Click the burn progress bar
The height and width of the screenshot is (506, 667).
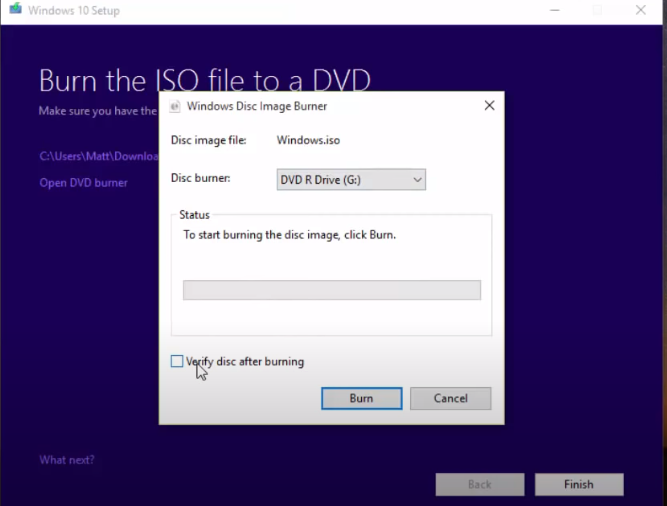pyautogui.click(x=332, y=290)
